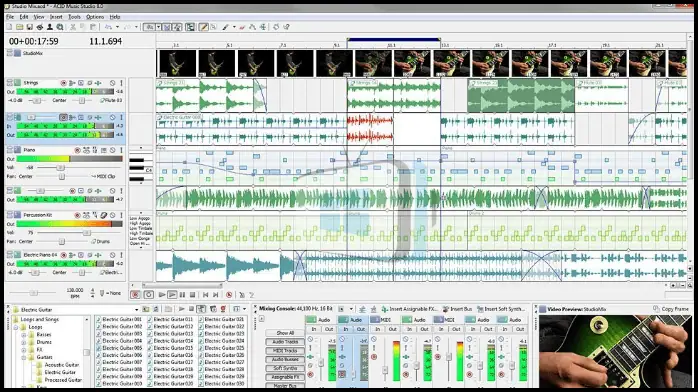
Task: Toggle Loop Playback in transport bar
Action: 149,295
